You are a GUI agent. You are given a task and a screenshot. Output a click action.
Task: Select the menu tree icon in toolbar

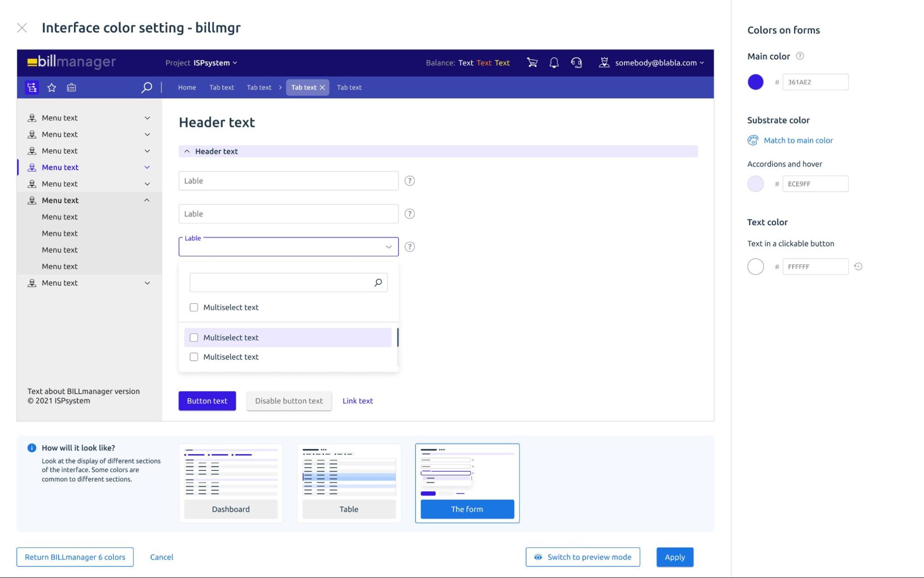[x=31, y=87]
